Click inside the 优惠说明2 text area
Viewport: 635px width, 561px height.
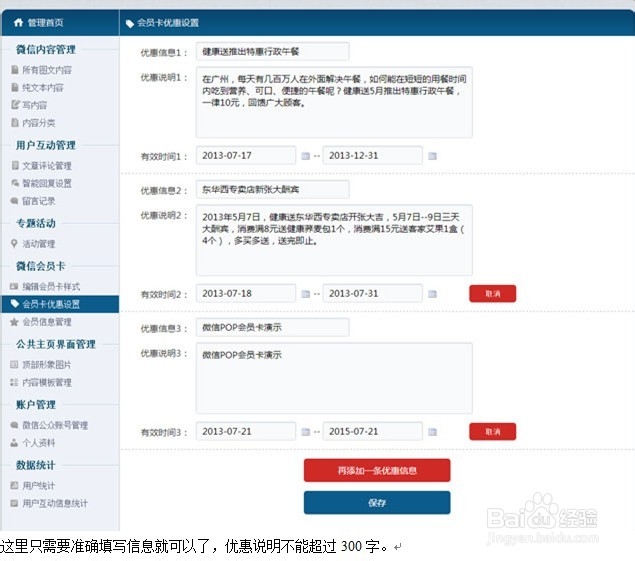click(x=334, y=240)
